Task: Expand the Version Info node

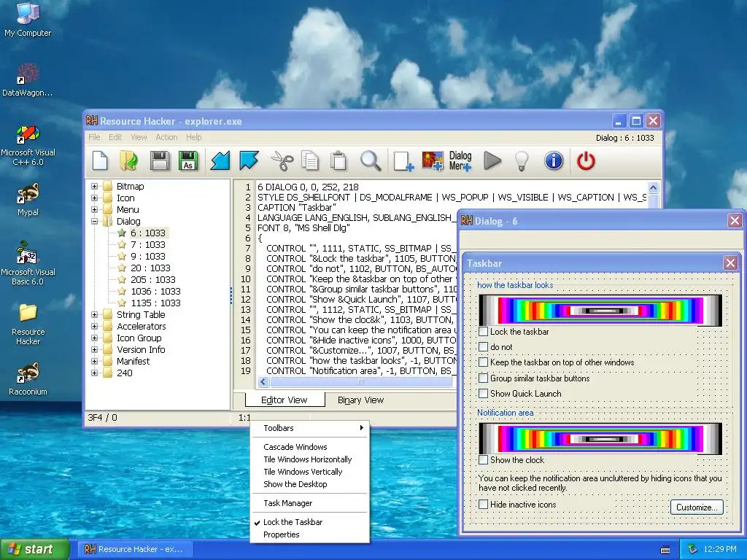Action: tap(94, 349)
